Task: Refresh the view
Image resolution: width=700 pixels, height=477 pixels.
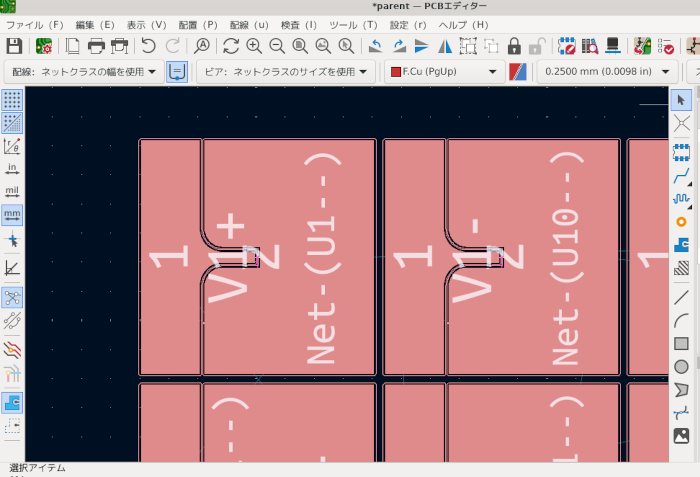Action: 231,46
